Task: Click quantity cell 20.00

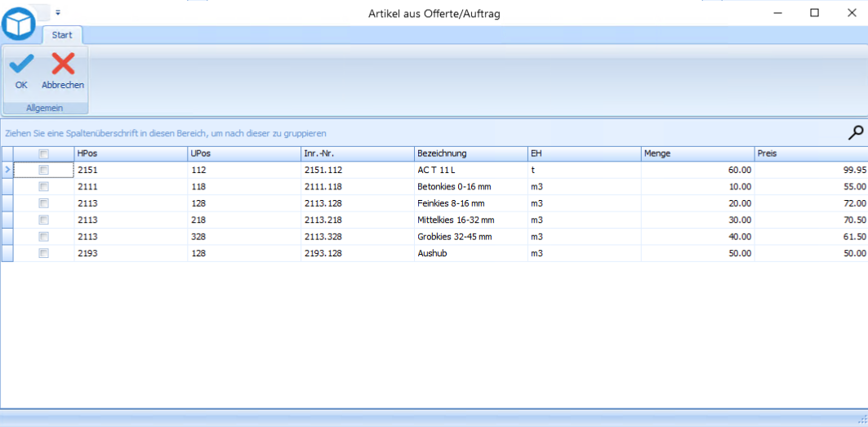Action: (698, 203)
